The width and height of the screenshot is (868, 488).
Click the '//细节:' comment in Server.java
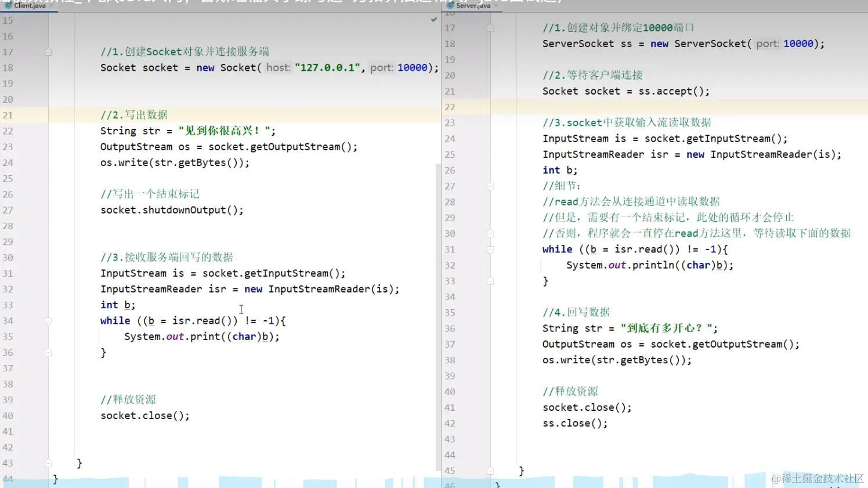click(562, 186)
